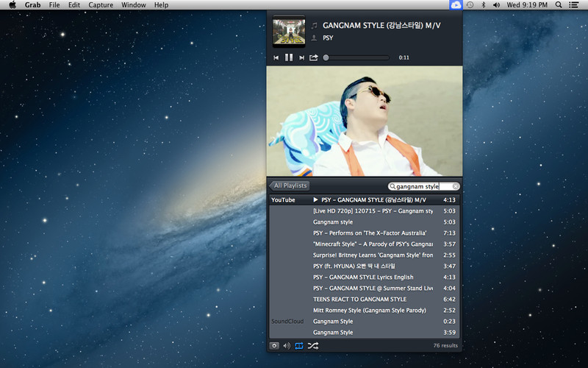This screenshot has height=368, width=588.
Task: Play 'PSY - Performs on The X-Factor Australia'
Action: click(x=365, y=233)
